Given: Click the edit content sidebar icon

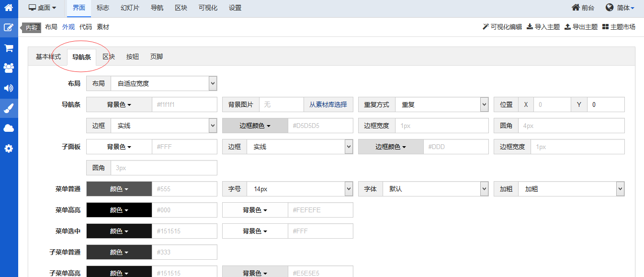Looking at the screenshot, I should (9, 28).
